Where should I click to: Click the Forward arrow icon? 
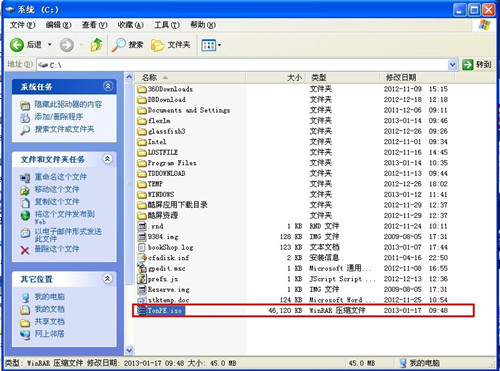coord(67,45)
